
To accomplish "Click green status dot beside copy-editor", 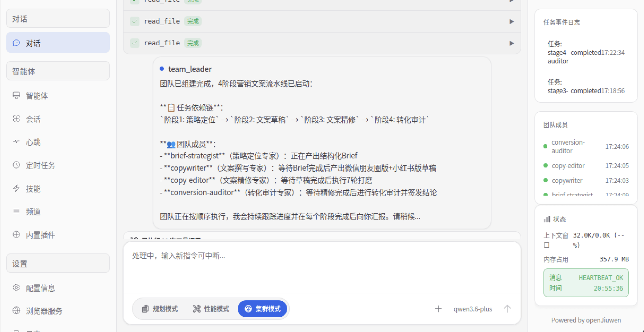I will click(545, 165).
